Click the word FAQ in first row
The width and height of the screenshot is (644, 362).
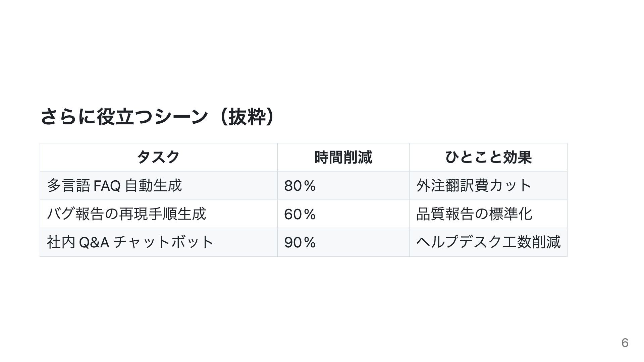click(107, 186)
